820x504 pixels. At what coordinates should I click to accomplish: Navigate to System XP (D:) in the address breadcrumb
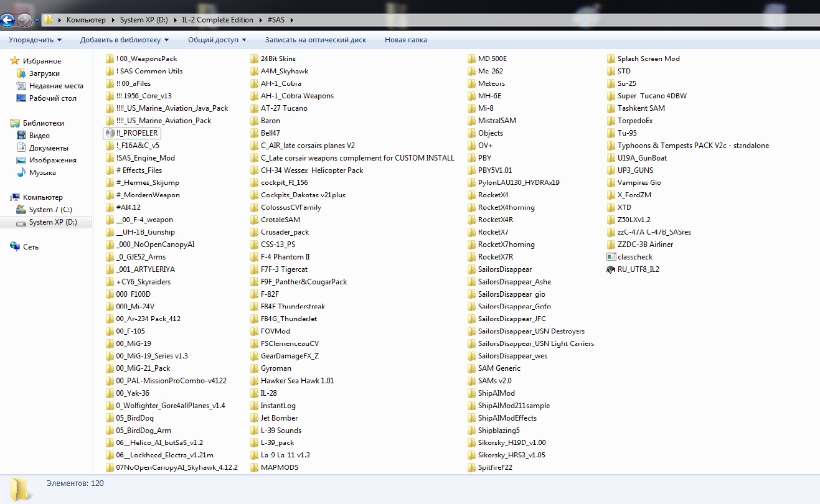tap(144, 20)
